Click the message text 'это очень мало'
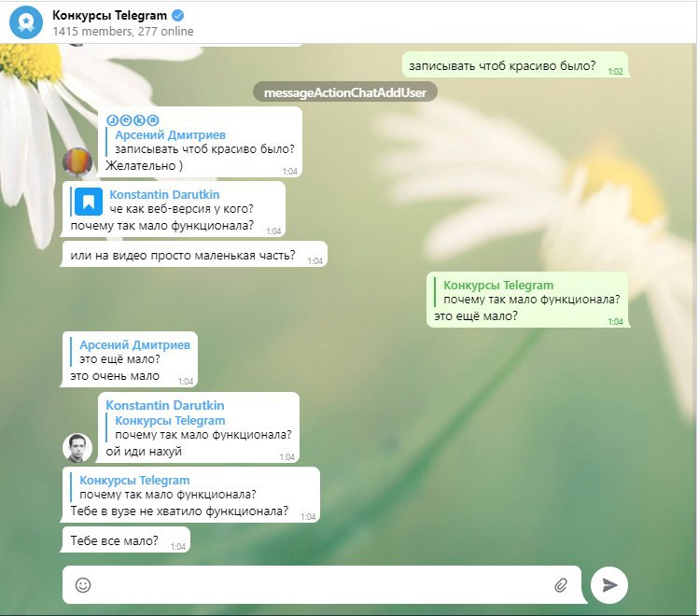Screen dimensions: 699x616 pos(115,376)
